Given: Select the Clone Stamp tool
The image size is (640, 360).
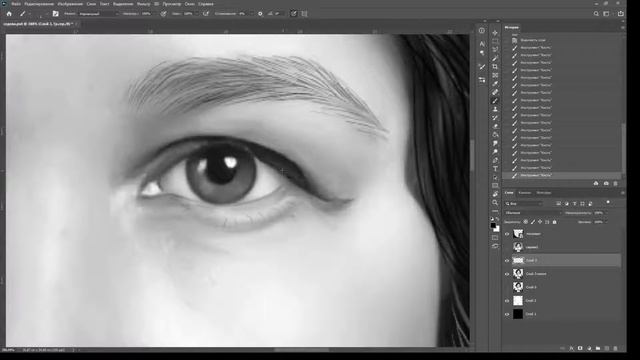Looking at the screenshot, I should 495,109.
